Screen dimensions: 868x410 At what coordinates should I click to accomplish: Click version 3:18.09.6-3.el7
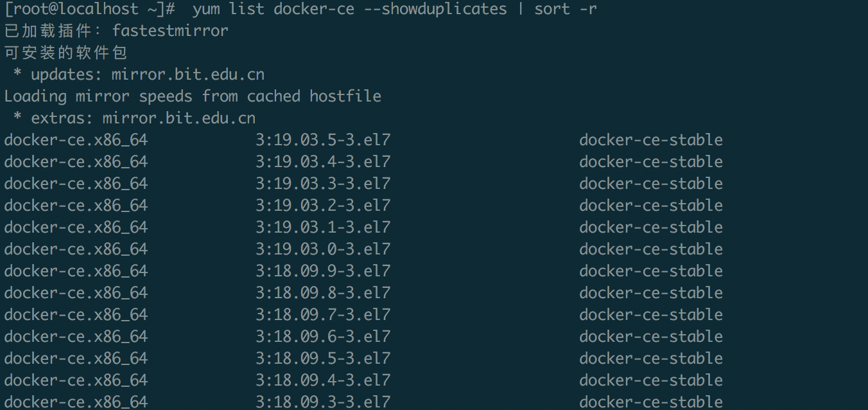point(323,337)
